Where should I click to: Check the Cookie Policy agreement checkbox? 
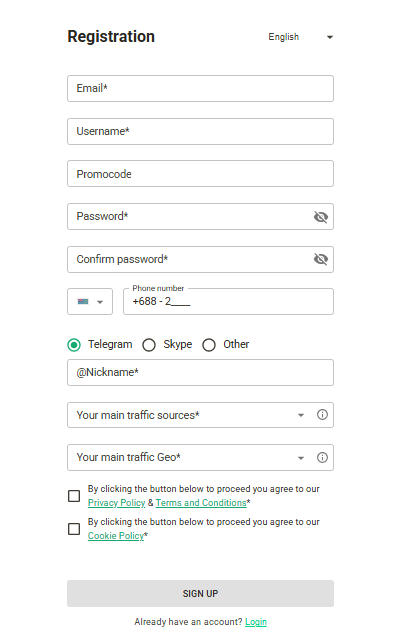click(x=74, y=529)
